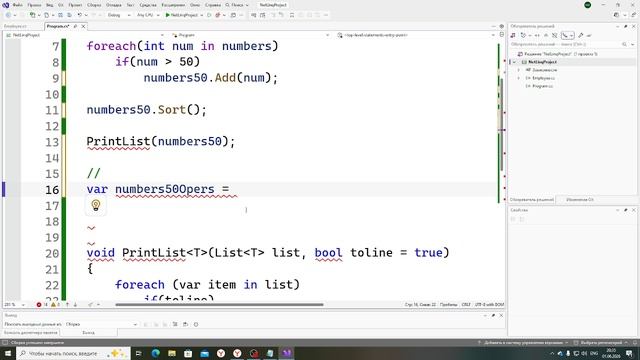Click the Start Without Debugging icon

coord(209,15)
